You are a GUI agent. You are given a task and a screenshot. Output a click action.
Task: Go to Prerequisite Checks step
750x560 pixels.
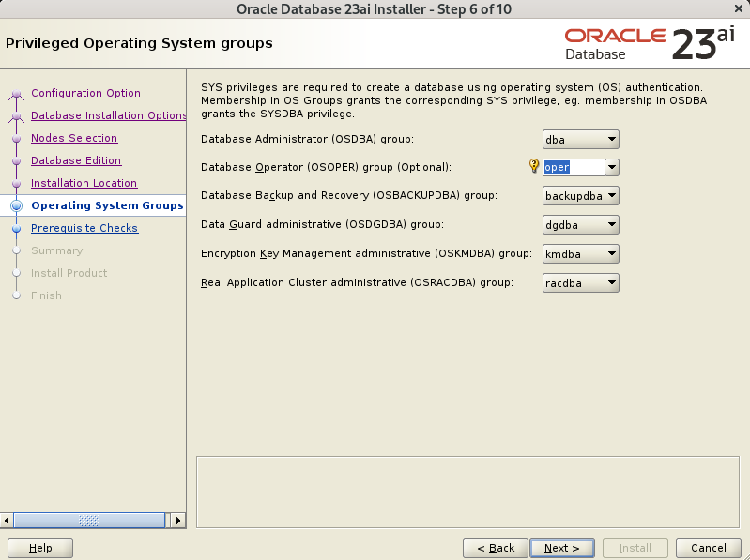84,228
